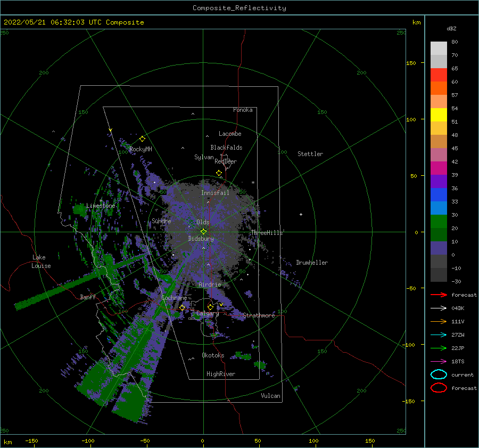Click the Cochrane city label
The width and height of the screenshot is (479, 448).
click(x=174, y=298)
